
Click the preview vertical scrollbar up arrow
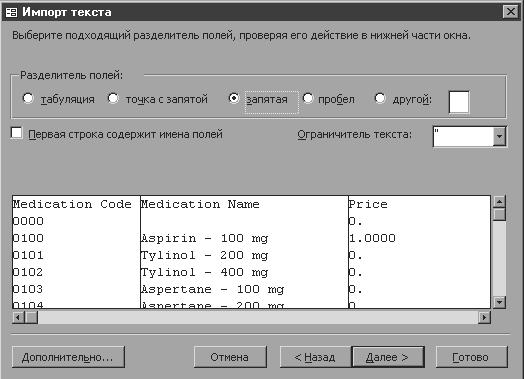pyautogui.click(x=499, y=202)
